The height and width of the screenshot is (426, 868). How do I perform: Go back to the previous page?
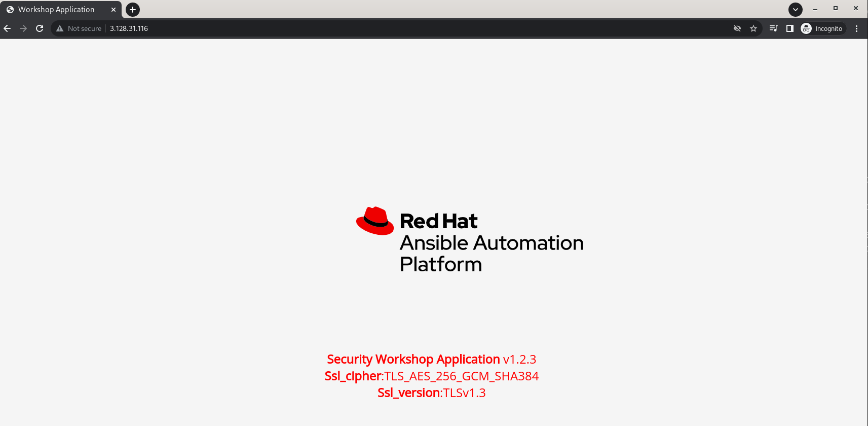click(7, 28)
